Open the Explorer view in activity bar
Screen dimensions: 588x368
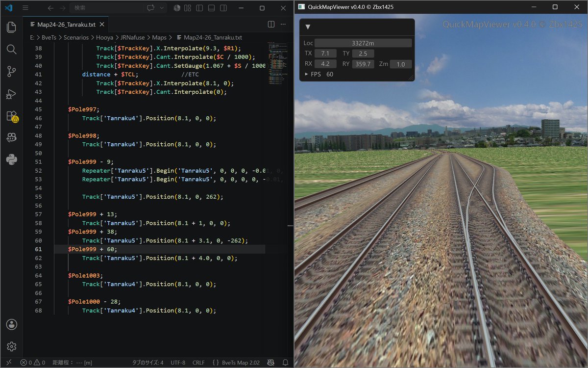click(11, 27)
